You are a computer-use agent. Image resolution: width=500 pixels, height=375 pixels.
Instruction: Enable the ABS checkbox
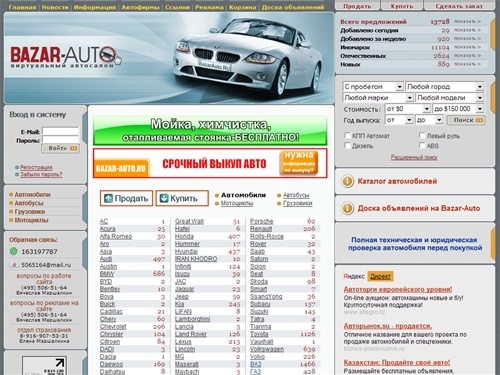point(422,145)
